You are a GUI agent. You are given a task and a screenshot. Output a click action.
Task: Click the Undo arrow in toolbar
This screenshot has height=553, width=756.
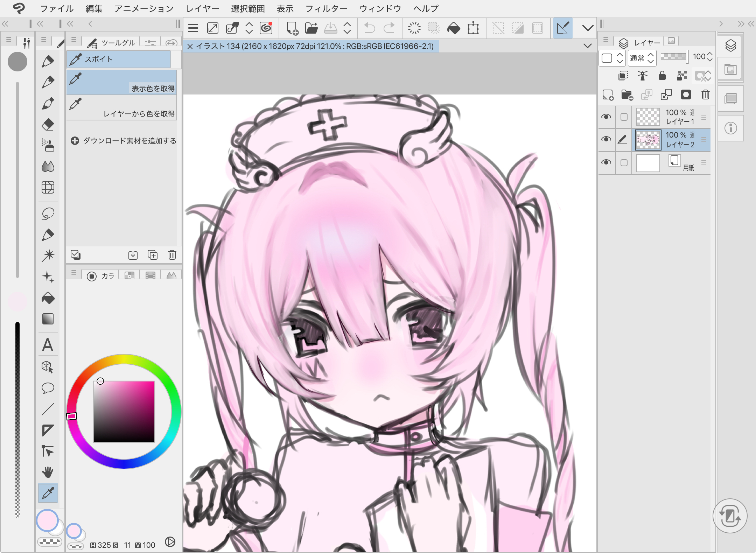369,28
